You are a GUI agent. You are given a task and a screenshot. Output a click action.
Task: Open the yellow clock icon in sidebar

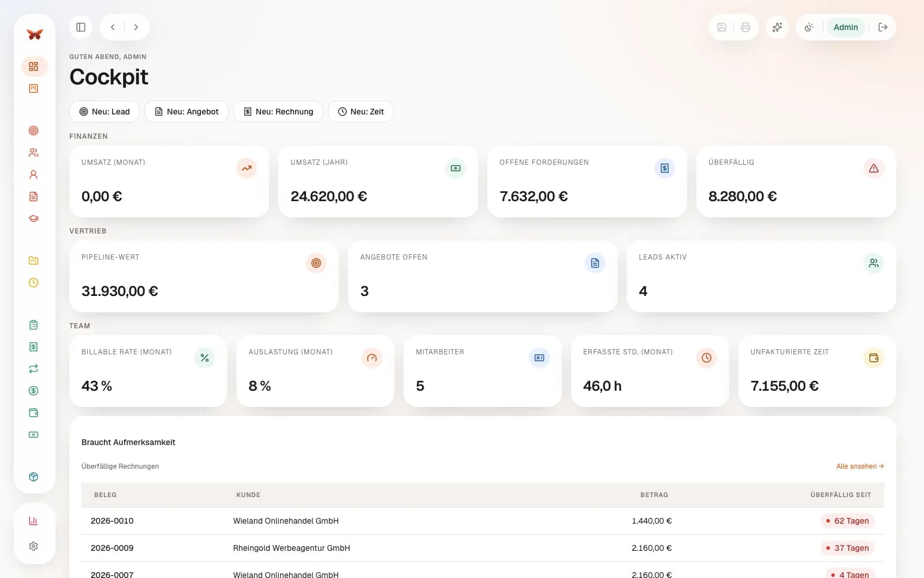point(33,283)
